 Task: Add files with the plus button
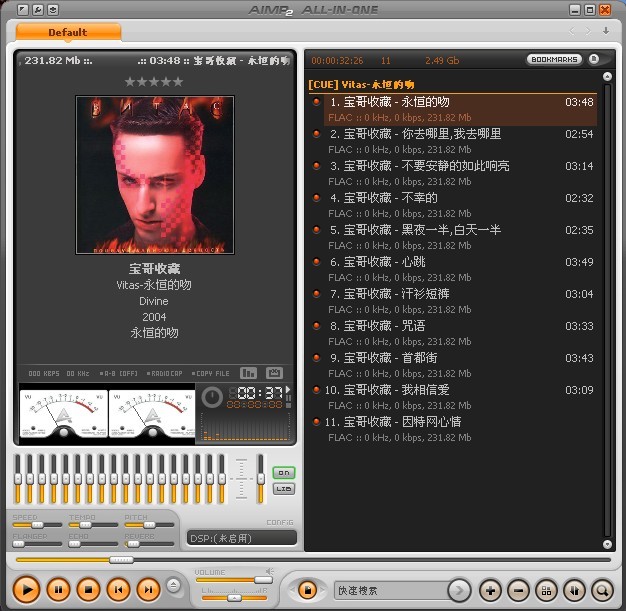pos(490,590)
